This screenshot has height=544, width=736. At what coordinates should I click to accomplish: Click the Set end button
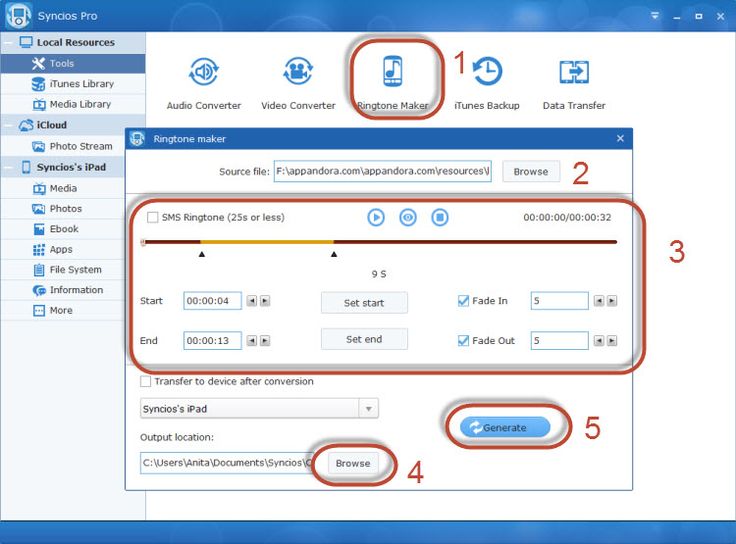364,339
